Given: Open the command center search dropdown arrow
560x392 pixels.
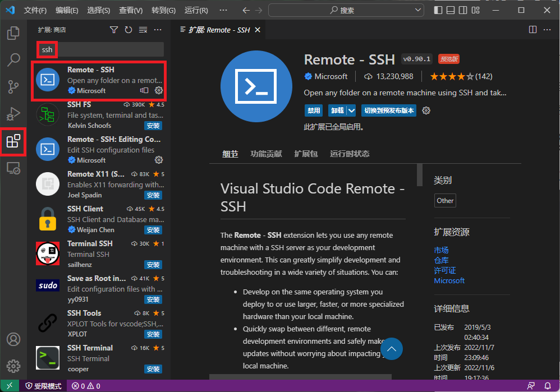Looking at the screenshot, I should 417,10.
